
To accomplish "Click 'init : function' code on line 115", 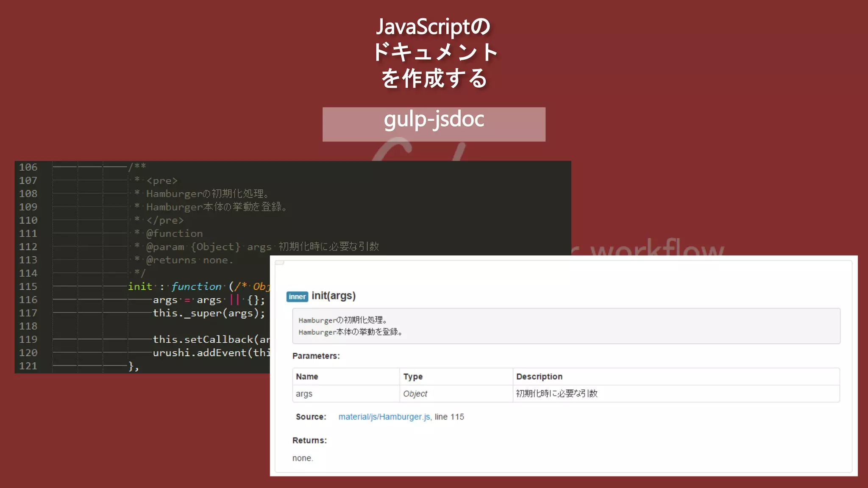I will point(175,286).
